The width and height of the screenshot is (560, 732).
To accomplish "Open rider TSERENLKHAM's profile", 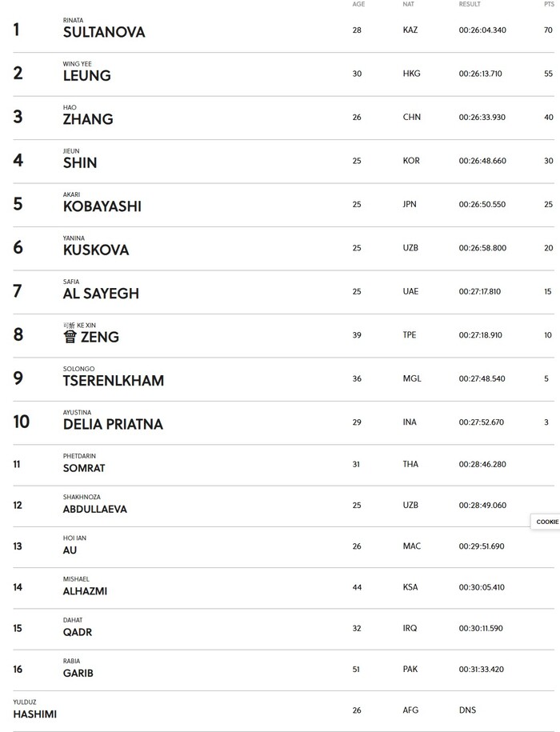I will coord(114,381).
